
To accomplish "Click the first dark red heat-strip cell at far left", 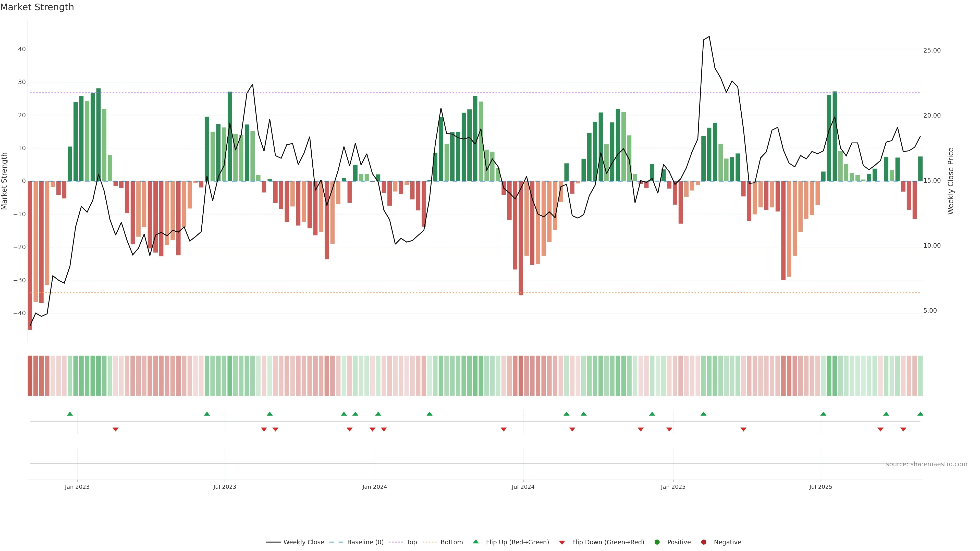I will coord(30,376).
